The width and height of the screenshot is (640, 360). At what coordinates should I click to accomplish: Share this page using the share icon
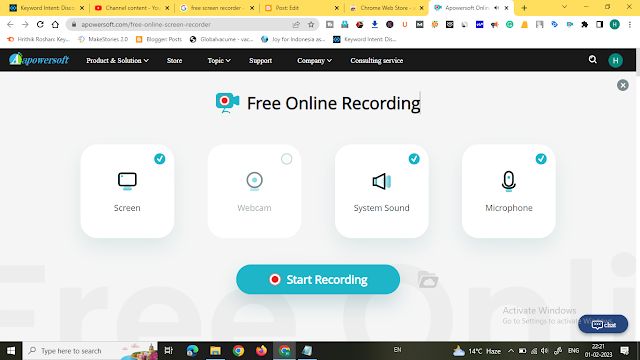296,24
